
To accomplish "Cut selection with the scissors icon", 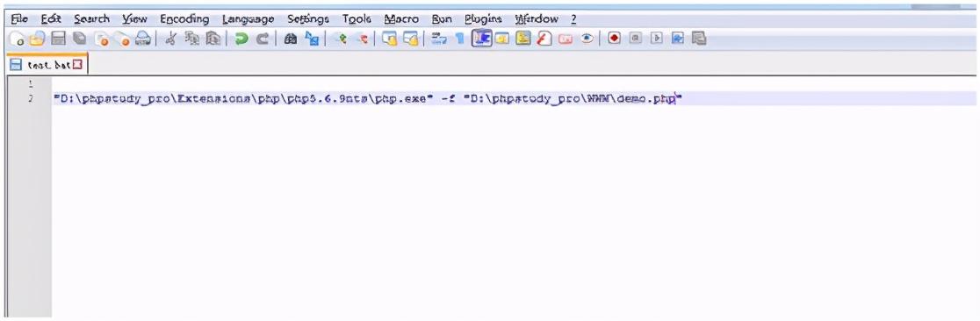I will tap(169, 39).
